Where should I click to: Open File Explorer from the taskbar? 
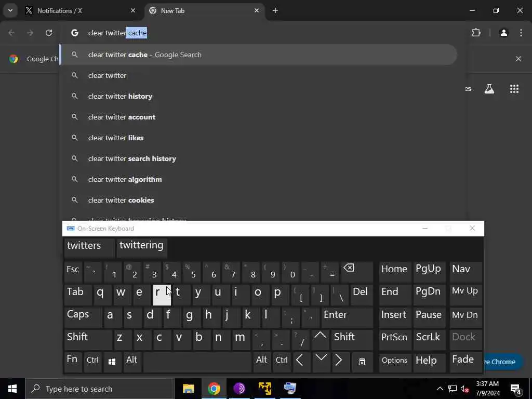tap(188, 389)
